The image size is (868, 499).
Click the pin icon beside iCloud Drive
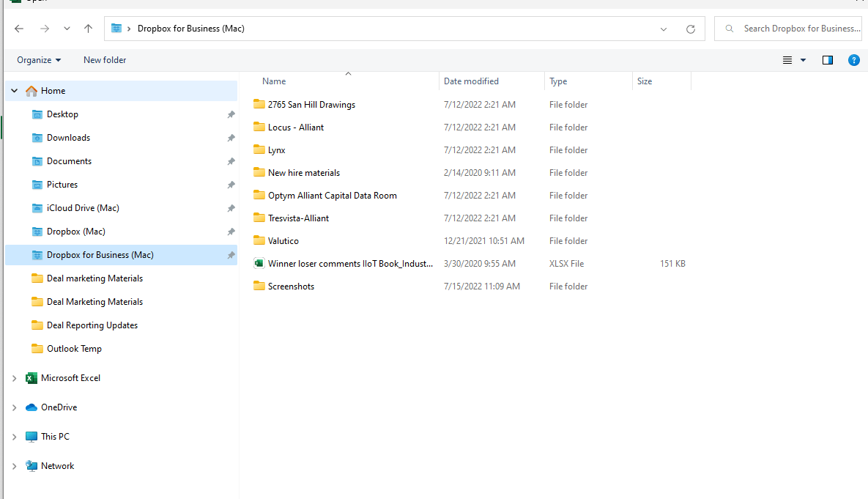tap(231, 208)
